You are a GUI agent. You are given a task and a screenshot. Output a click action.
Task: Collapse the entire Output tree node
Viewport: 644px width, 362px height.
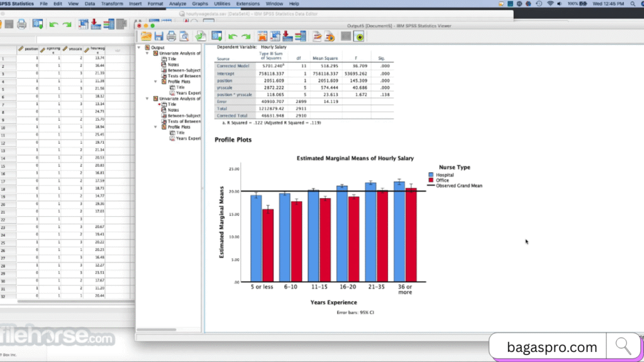pos(138,48)
